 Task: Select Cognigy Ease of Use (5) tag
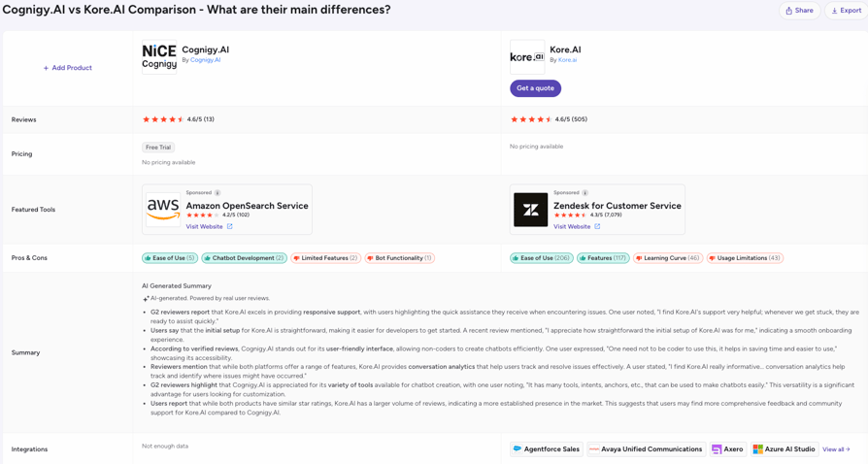170,258
